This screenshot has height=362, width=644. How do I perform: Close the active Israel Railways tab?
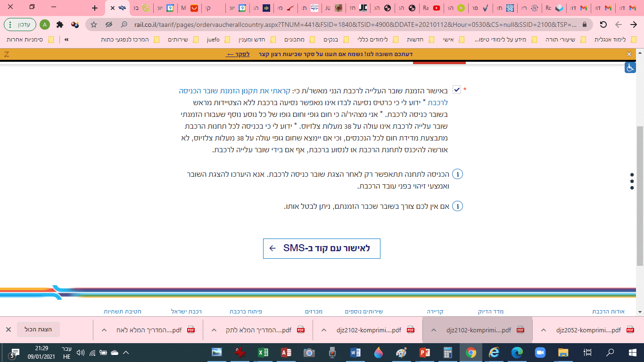112,8
